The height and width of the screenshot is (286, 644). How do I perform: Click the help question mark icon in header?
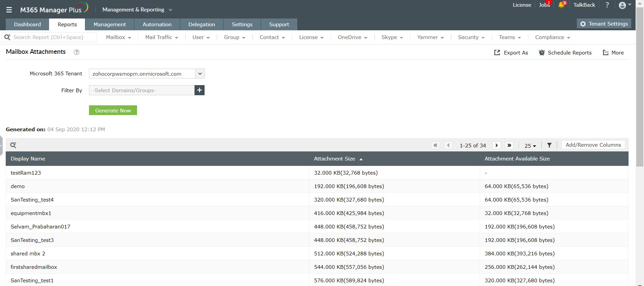[607, 5]
